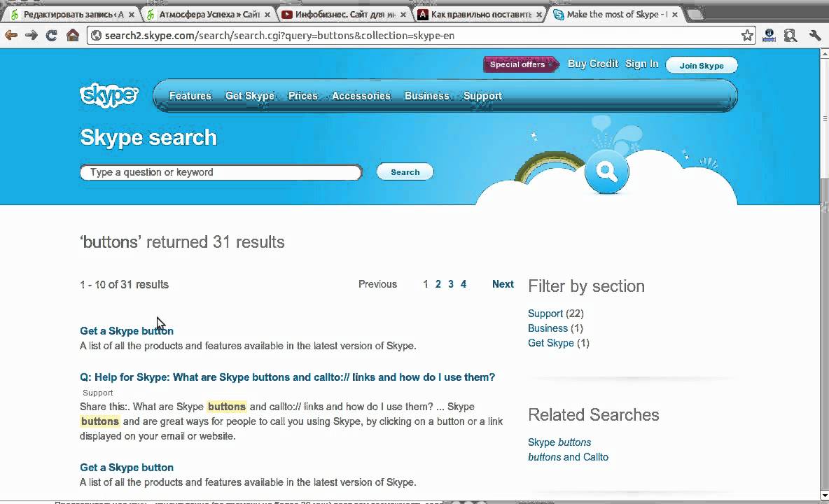Close the 'Редактировать запись' tab

click(x=132, y=15)
